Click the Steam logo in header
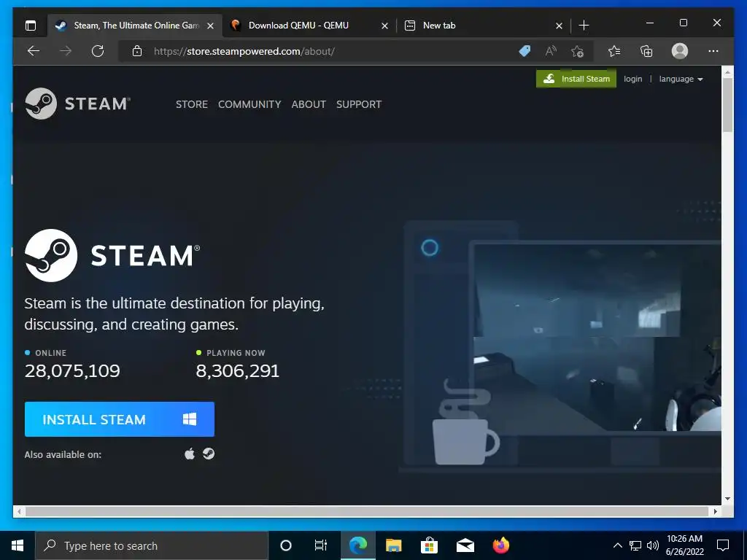 click(77, 104)
